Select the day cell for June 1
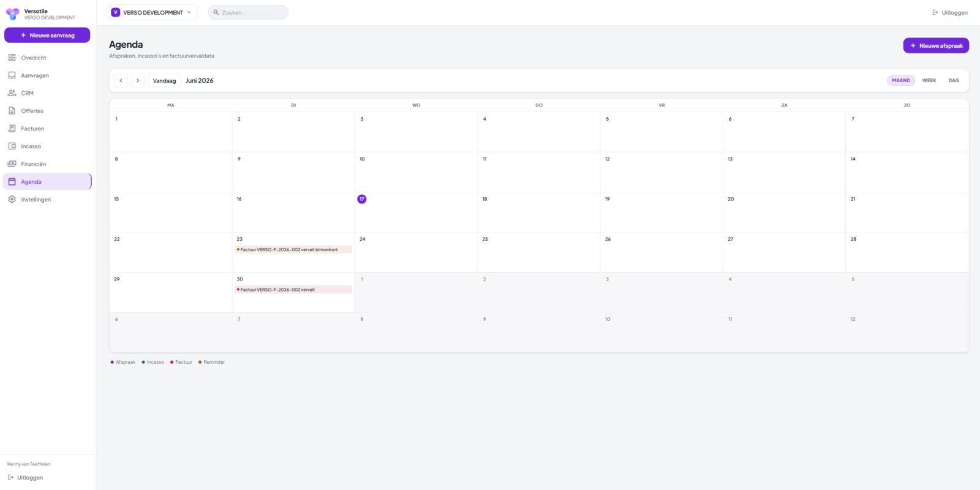 click(171, 132)
